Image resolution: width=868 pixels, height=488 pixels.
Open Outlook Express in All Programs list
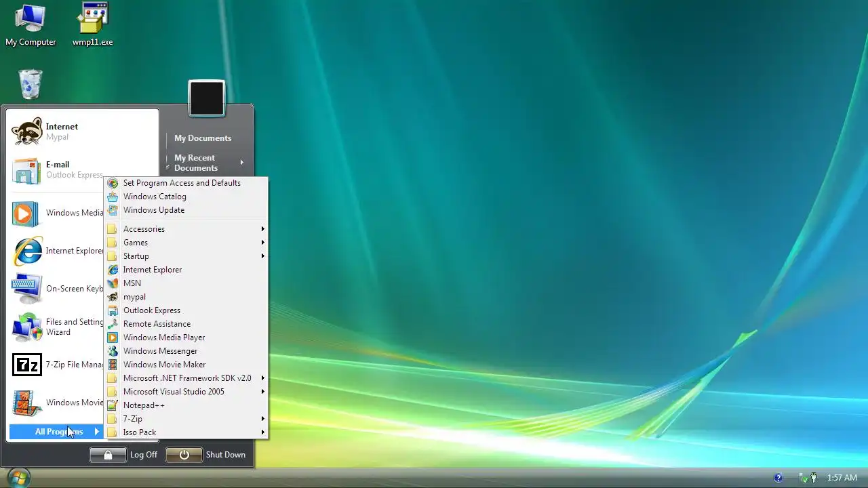point(186,310)
